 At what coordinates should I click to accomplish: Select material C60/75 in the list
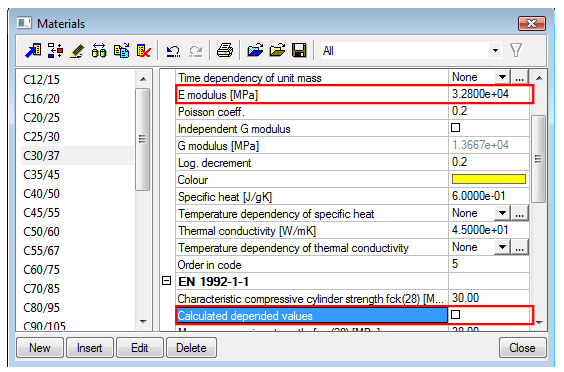click(41, 270)
